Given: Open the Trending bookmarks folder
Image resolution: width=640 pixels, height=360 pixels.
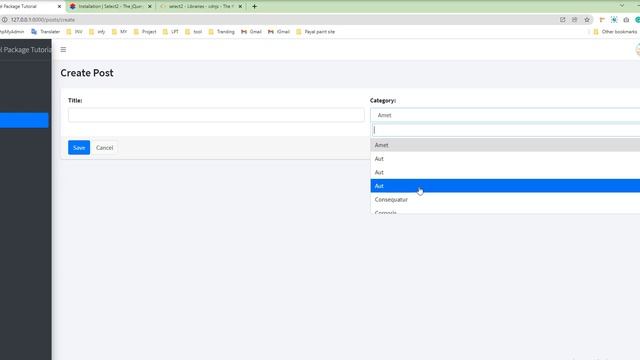Looking at the screenshot, I should click(x=222, y=32).
